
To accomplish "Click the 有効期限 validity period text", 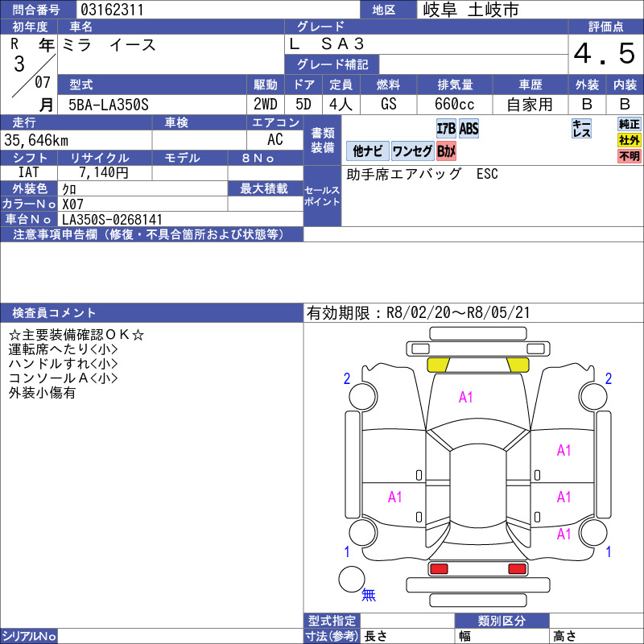I will [419, 310].
